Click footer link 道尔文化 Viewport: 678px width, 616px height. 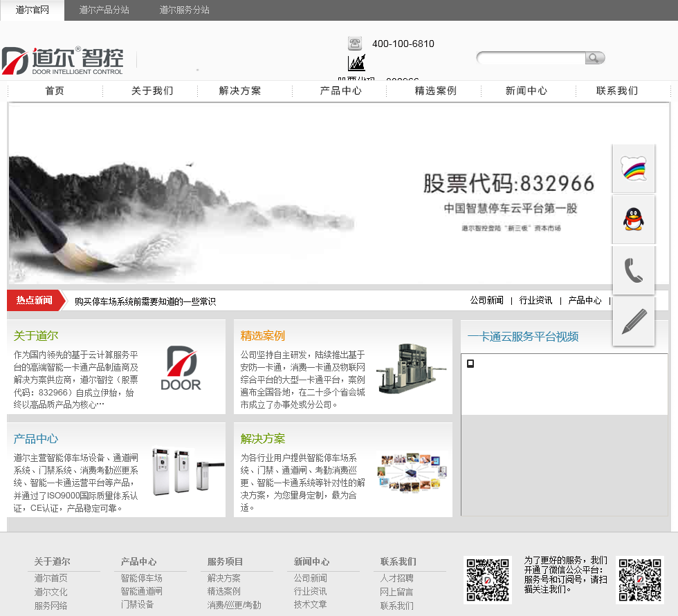click(x=51, y=592)
